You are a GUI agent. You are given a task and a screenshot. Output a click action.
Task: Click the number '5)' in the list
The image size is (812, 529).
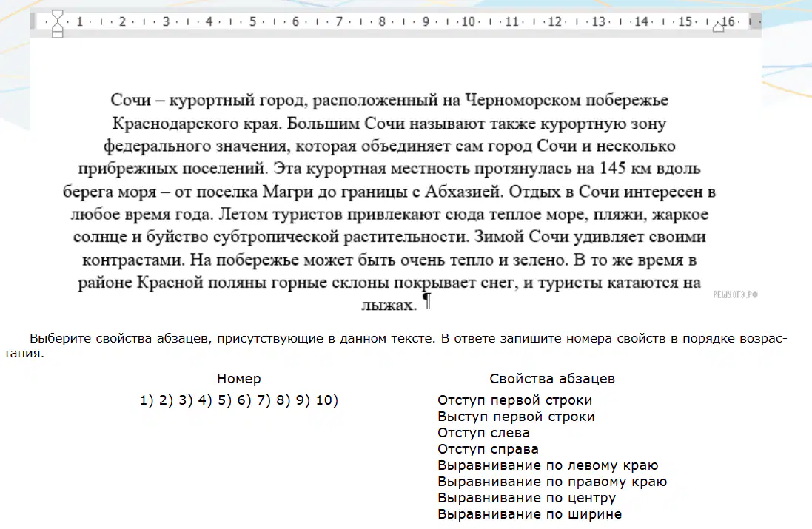[225, 400]
